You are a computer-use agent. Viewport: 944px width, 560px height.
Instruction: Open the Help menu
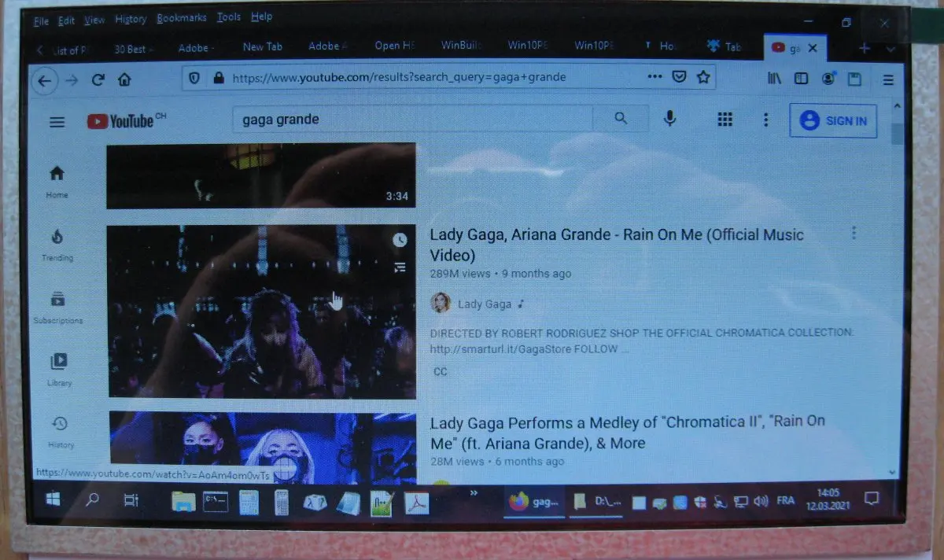(262, 17)
